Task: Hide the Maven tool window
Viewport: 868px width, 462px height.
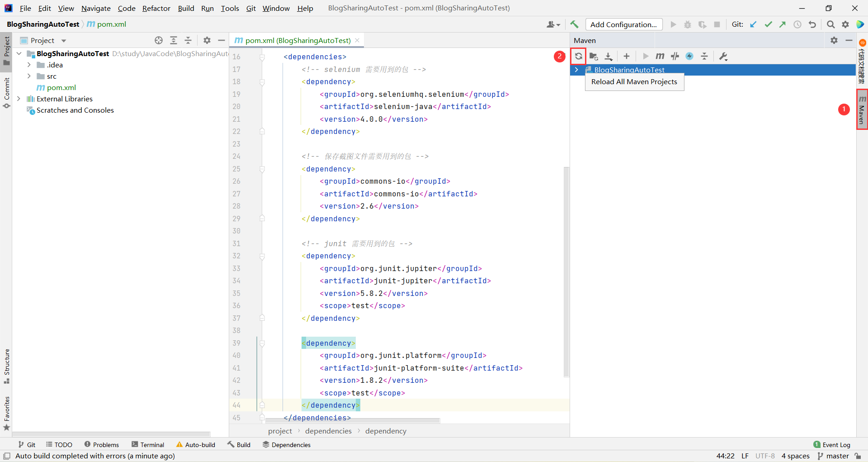Action: click(x=849, y=40)
